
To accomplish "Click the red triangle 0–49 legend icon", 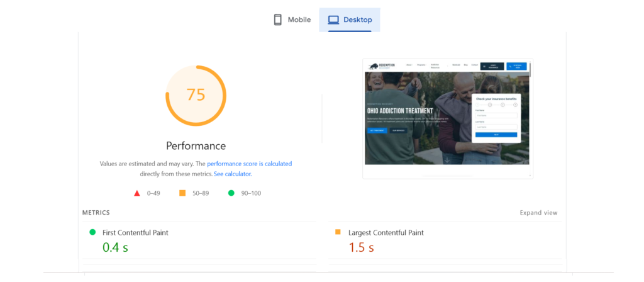I will (x=137, y=193).
